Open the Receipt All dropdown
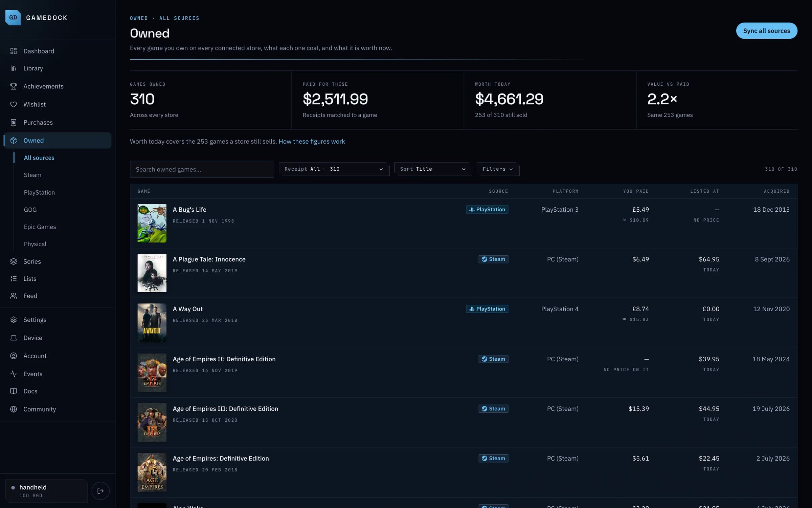 (x=334, y=169)
